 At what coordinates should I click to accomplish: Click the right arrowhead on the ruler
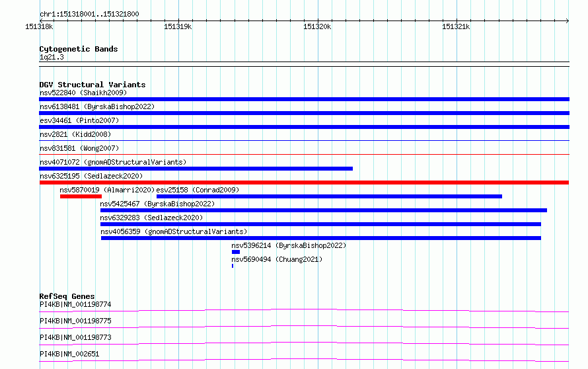pos(568,20)
